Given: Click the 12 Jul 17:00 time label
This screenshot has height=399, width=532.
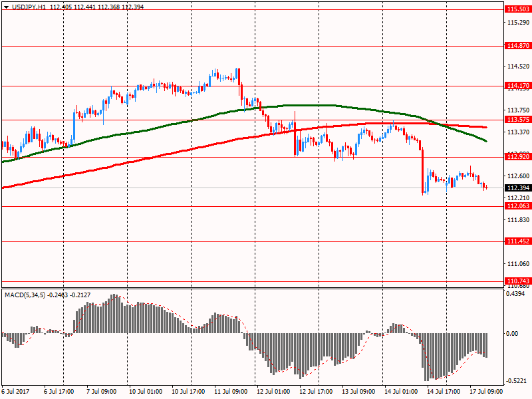Looking at the screenshot, I should click(x=316, y=391).
